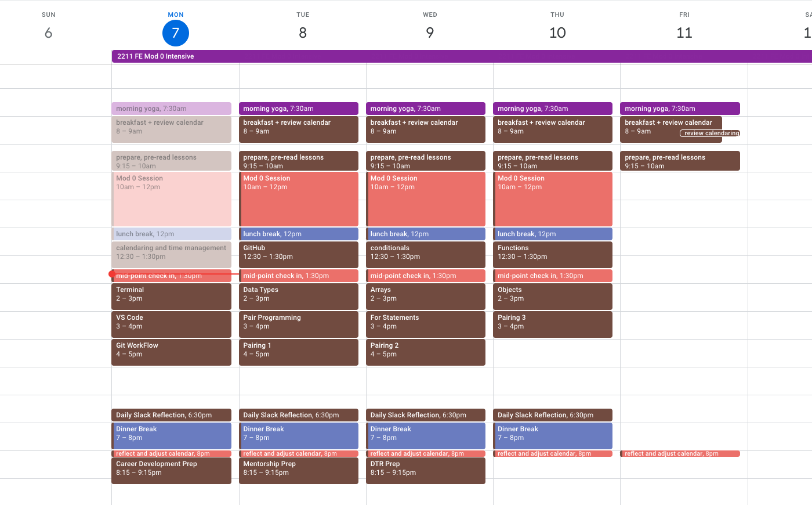Image resolution: width=812 pixels, height=505 pixels.
Task: Open Tuesday's "Data Types" event
Action: pos(298,296)
